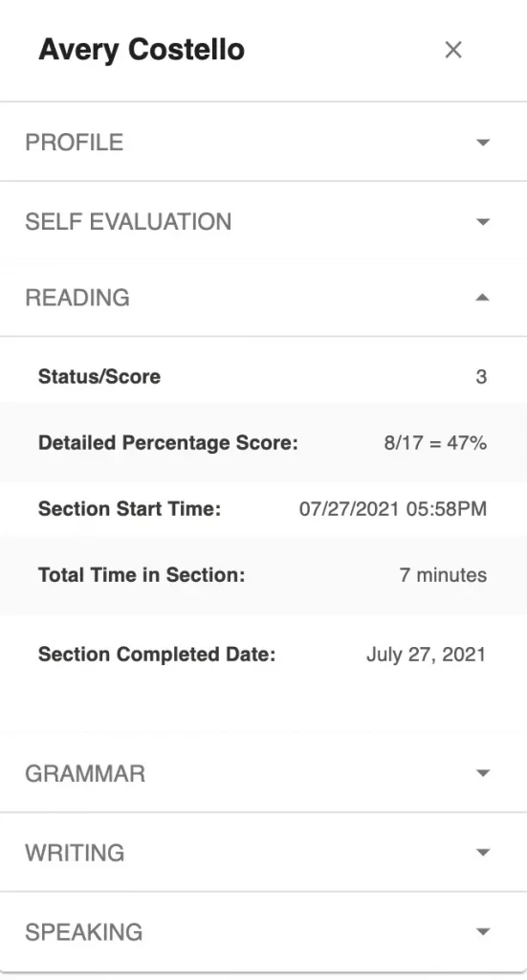Click the Detailed Percentage Score label
The image size is (527, 980).
(168, 443)
